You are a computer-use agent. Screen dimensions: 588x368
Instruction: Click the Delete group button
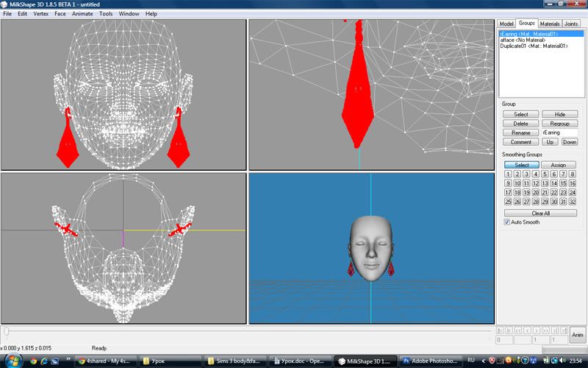pyautogui.click(x=521, y=123)
